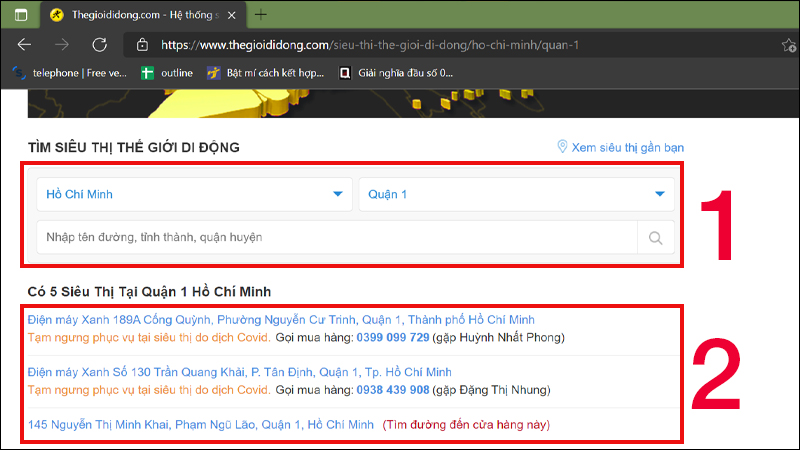800x450 pixels.
Task: Click the Thegioididong.com tab favicon
Action: coord(57,15)
